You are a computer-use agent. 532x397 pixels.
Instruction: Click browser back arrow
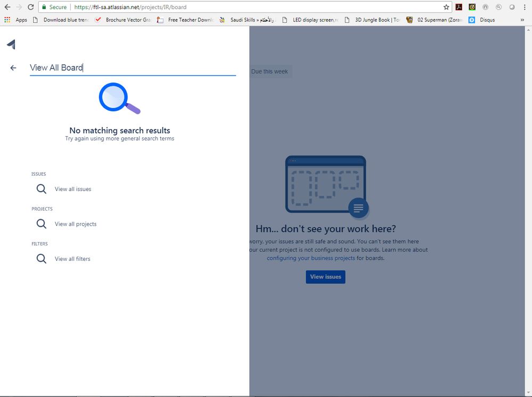tap(7, 7)
